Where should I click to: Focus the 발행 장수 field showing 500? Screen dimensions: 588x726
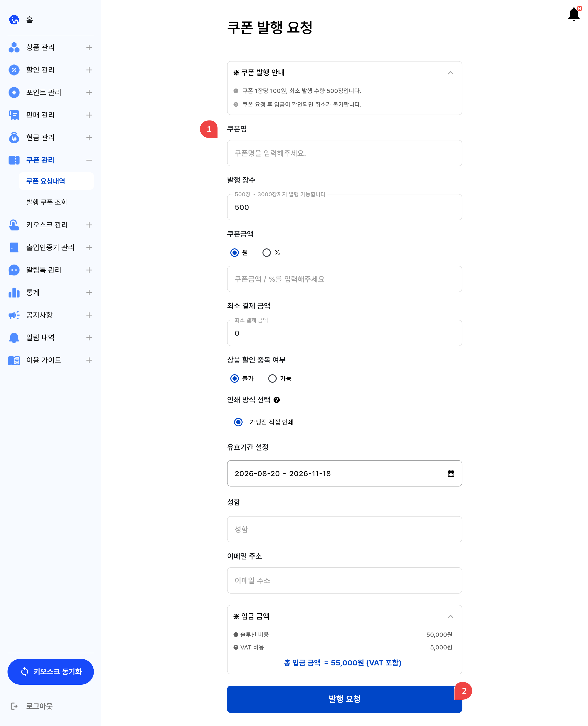(344, 207)
